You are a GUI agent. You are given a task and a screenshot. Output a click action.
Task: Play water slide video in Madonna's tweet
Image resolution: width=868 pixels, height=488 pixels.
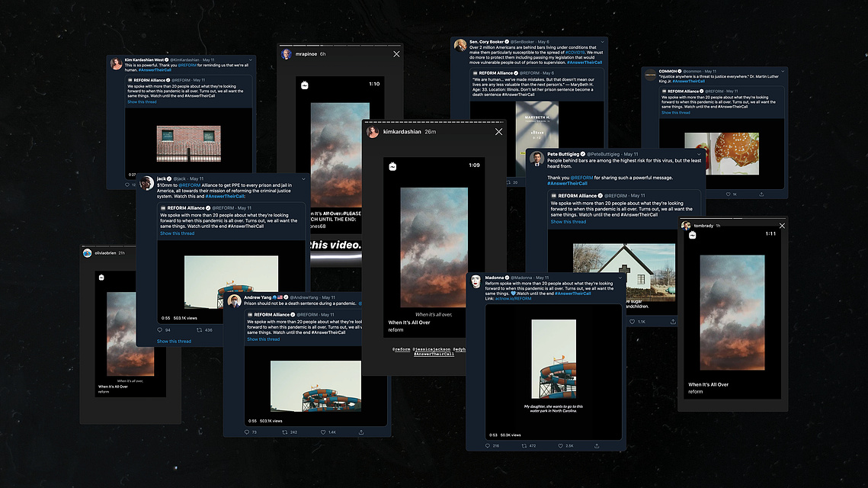[553, 359]
